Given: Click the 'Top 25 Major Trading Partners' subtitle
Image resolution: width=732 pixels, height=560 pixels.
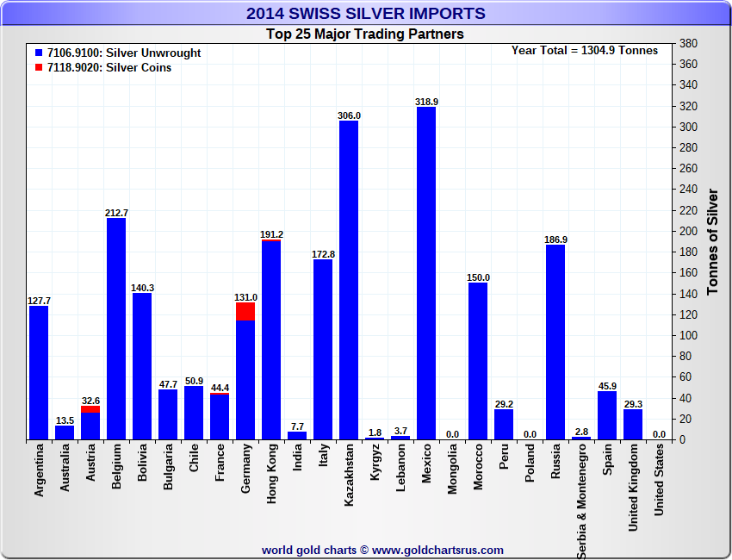Looking at the screenshot, I should tap(365, 34).
